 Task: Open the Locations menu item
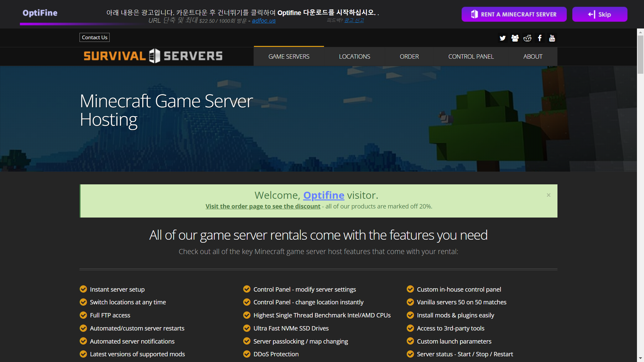(x=355, y=57)
